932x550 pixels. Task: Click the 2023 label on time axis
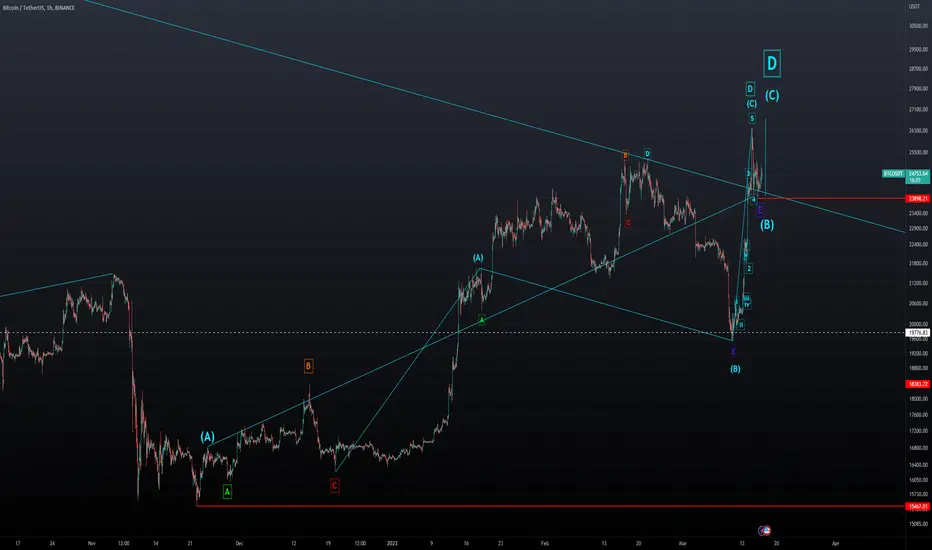[x=392, y=543]
